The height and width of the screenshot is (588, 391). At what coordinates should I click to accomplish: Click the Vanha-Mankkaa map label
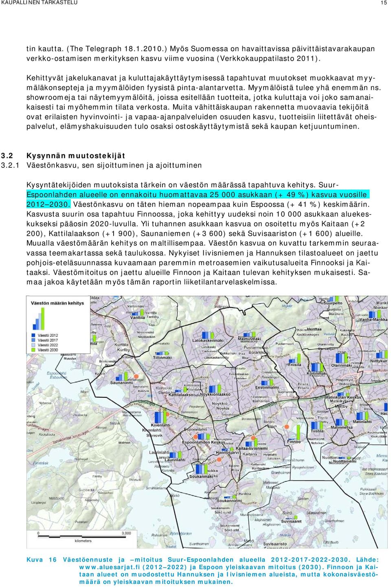pyautogui.click(x=373, y=320)
